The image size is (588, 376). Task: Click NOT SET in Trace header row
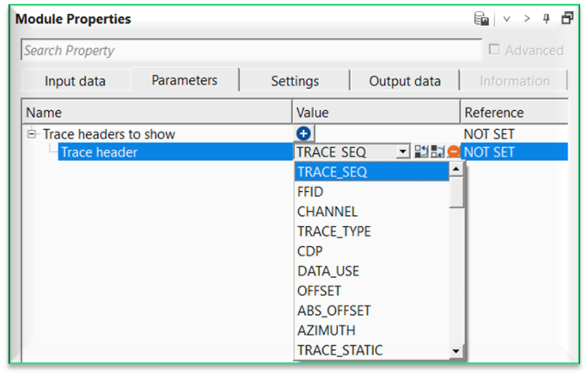click(x=489, y=152)
